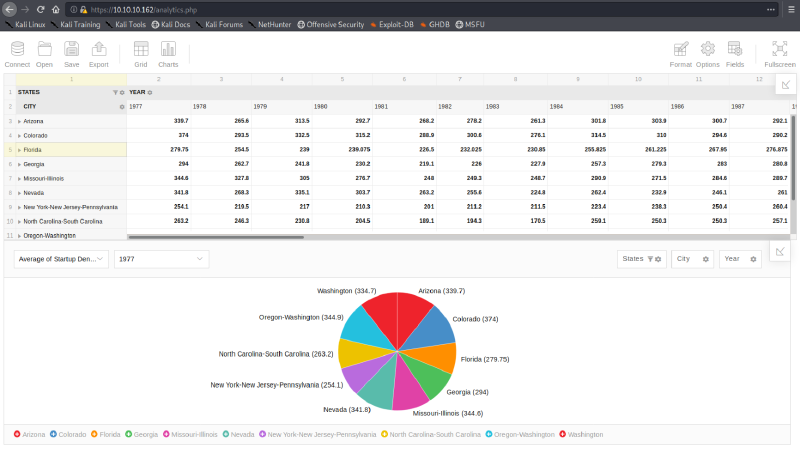Toggle Washington series in chart legend
The height and width of the screenshot is (454, 800).
(x=581, y=435)
